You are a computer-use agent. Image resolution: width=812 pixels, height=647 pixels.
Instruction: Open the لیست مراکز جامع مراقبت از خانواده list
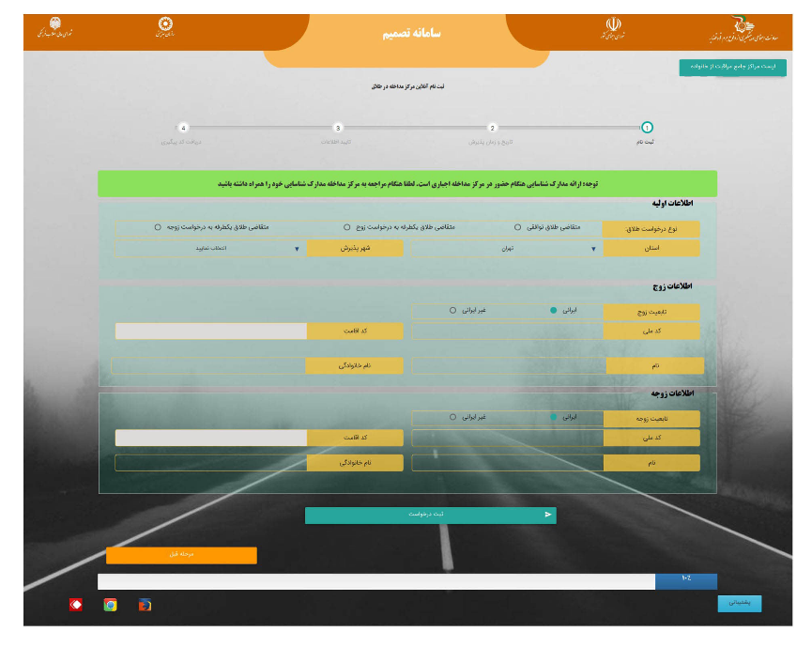pyautogui.click(x=733, y=68)
